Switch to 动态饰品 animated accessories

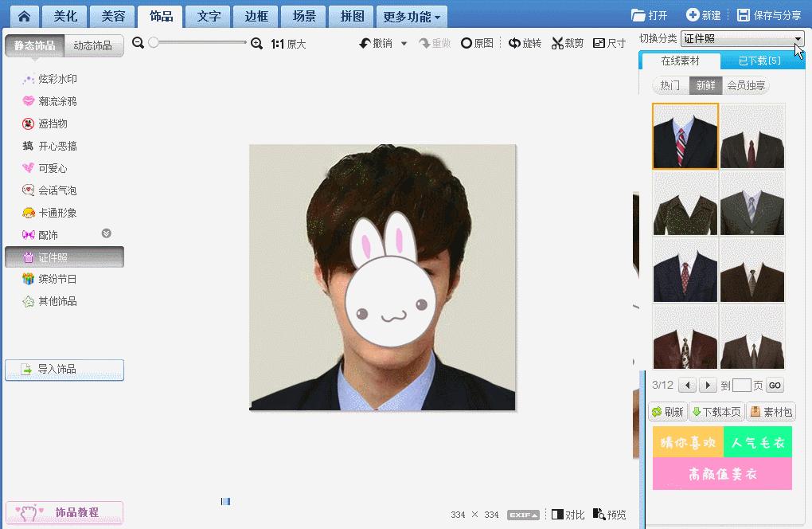coord(93,46)
